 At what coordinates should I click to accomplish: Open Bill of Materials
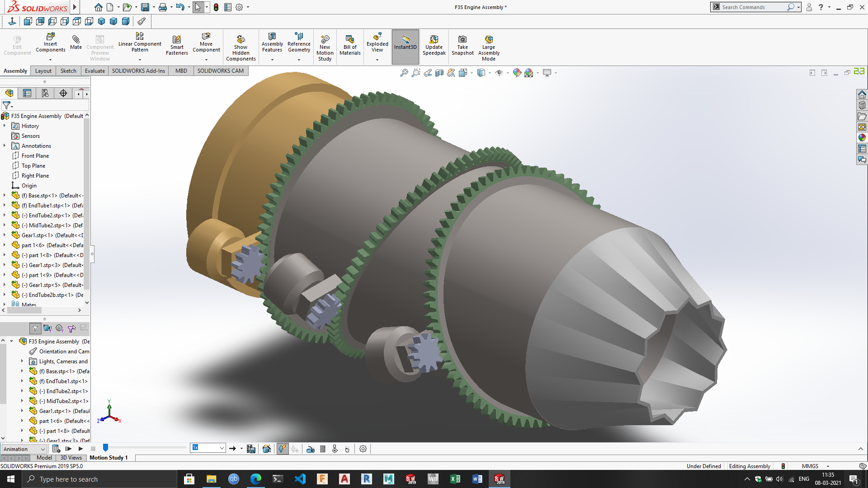[x=350, y=45]
